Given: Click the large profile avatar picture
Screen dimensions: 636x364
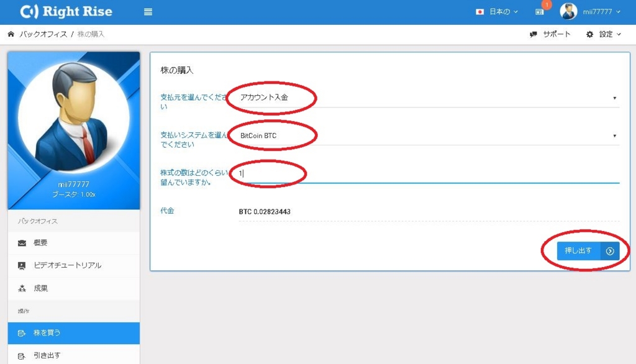Looking at the screenshot, I should pos(73,117).
